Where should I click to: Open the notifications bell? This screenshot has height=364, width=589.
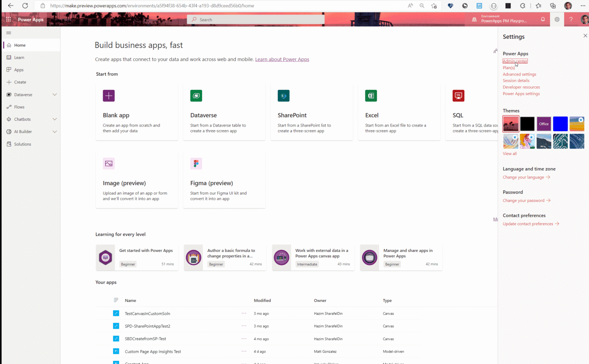[543, 19]
